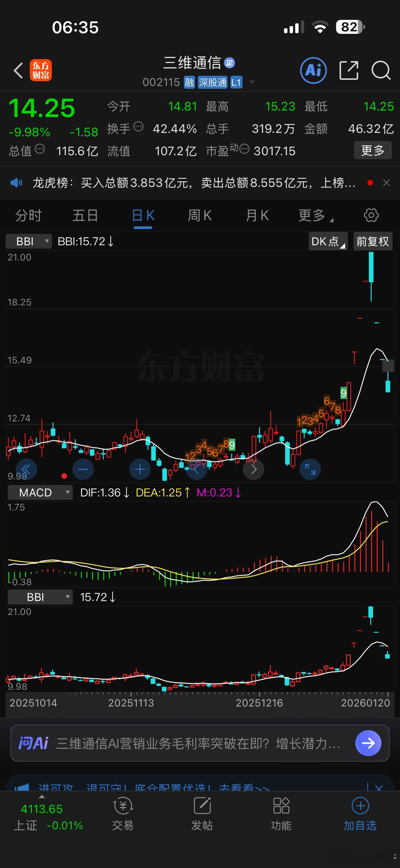Select the 日K tab
The height and width of the screenshot is (868, 400).
[143, 216]
